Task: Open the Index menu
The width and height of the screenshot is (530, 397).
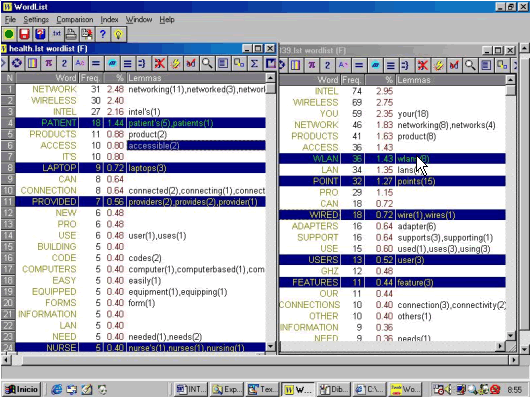Action: pyautogui.click(x=110, y=20)
